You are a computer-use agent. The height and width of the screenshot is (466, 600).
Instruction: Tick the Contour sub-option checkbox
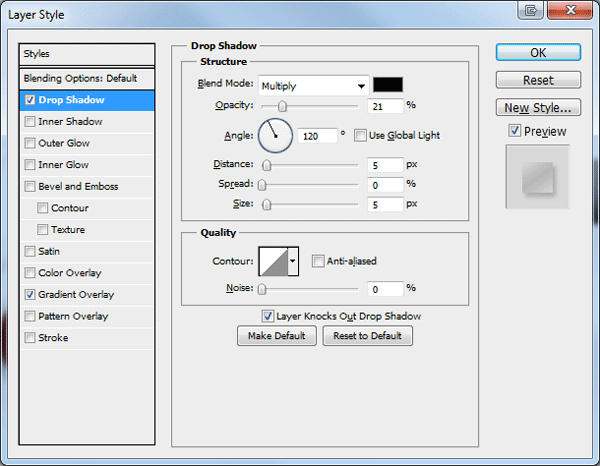(42, 208)
